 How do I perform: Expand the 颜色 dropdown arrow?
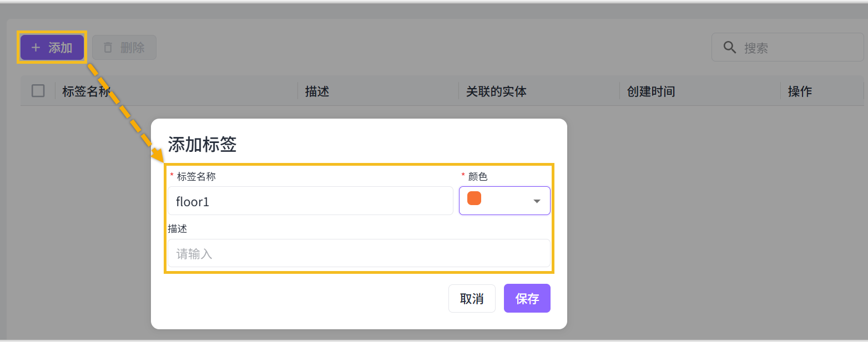[x=537, y=201]
